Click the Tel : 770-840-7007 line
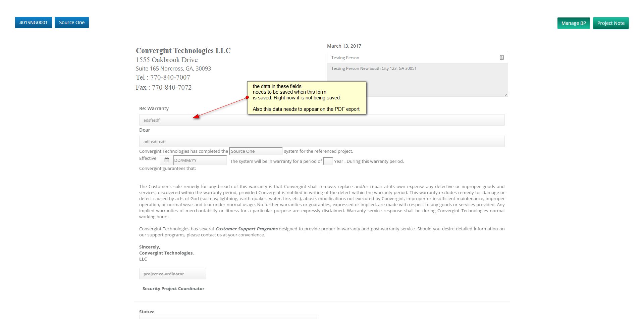The height and width of the screenshot is (319, 644). 163,77
